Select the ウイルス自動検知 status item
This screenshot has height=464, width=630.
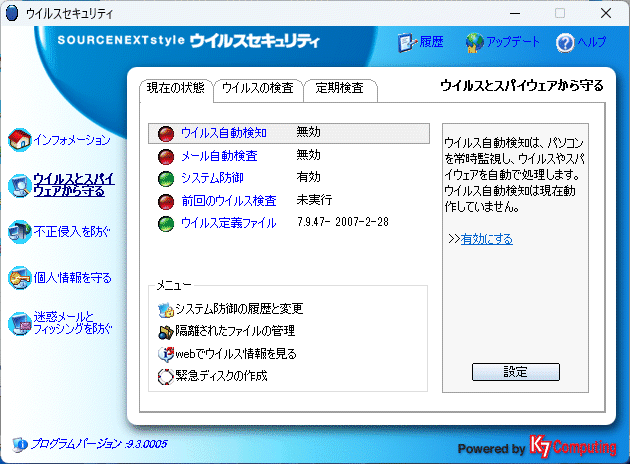(224, 133)
